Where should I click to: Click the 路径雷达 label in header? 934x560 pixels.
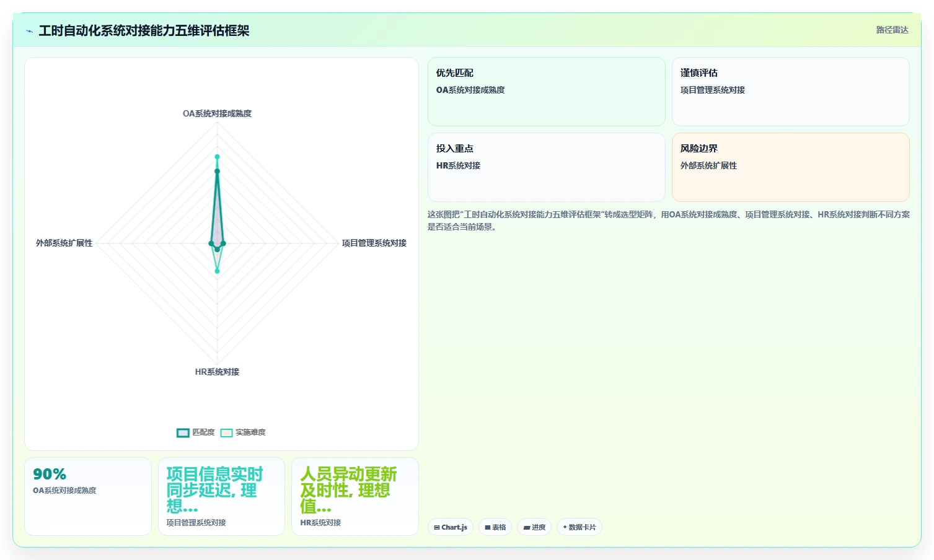click(x=892, y=30)
